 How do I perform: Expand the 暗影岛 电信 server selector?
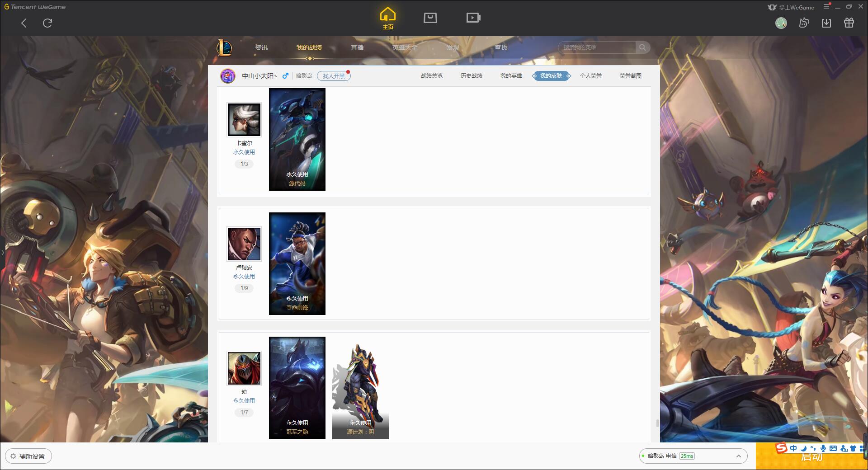(693, 456)
